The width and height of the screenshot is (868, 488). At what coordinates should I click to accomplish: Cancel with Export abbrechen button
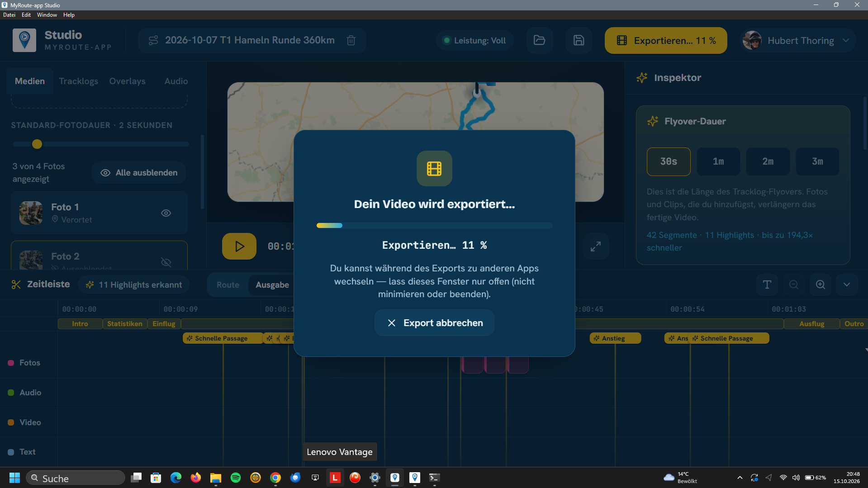(434, 323)
